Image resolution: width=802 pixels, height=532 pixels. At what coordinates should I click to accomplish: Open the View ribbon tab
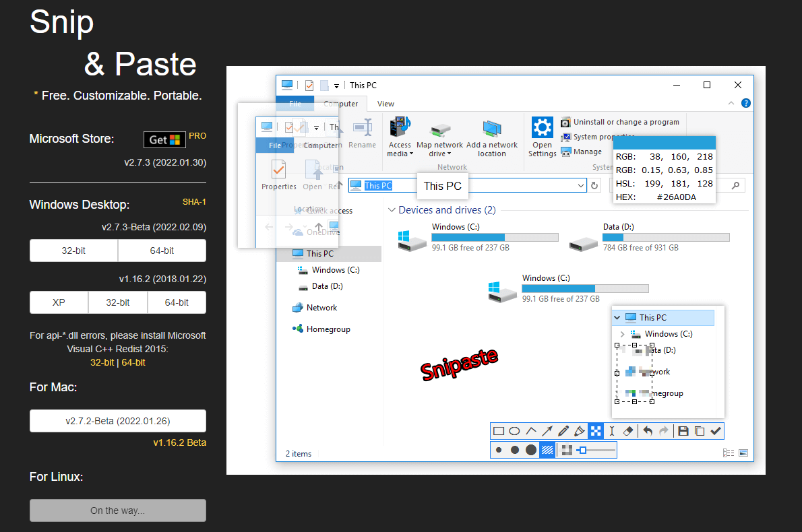[x=385, y=104]
